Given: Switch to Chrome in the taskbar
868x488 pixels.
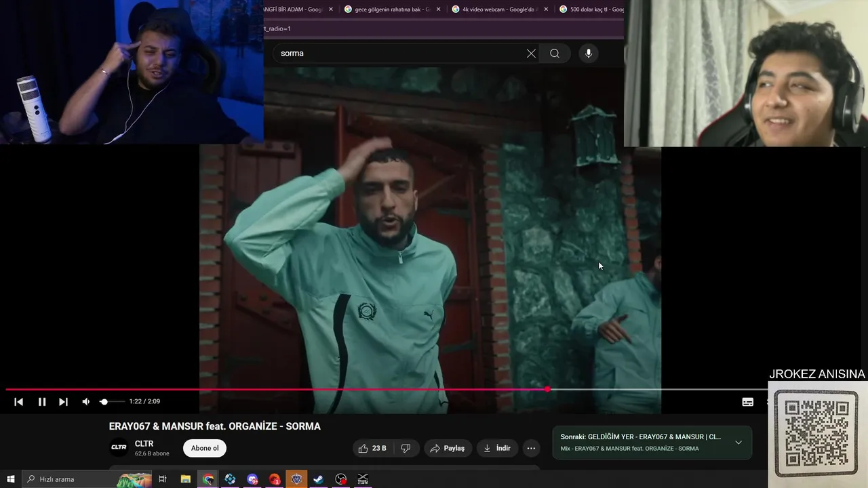Looking at the screenshot, I should 208,479.
